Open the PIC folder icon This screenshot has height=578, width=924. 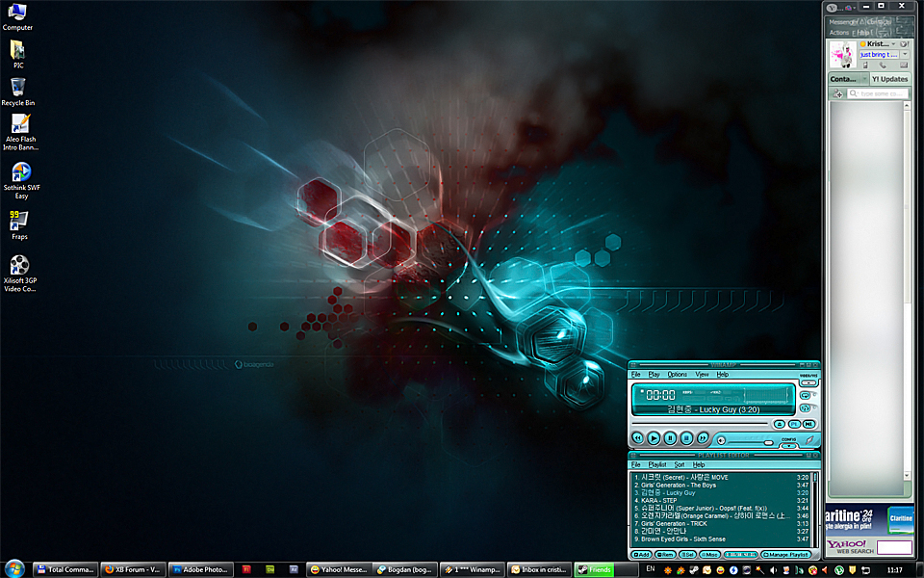click(17, 54)
